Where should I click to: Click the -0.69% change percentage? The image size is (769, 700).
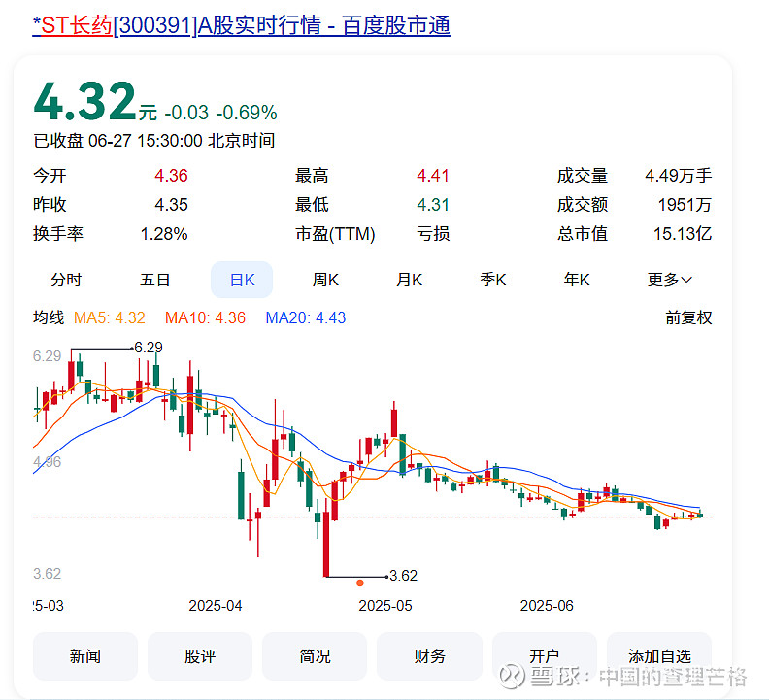point(247,113)
